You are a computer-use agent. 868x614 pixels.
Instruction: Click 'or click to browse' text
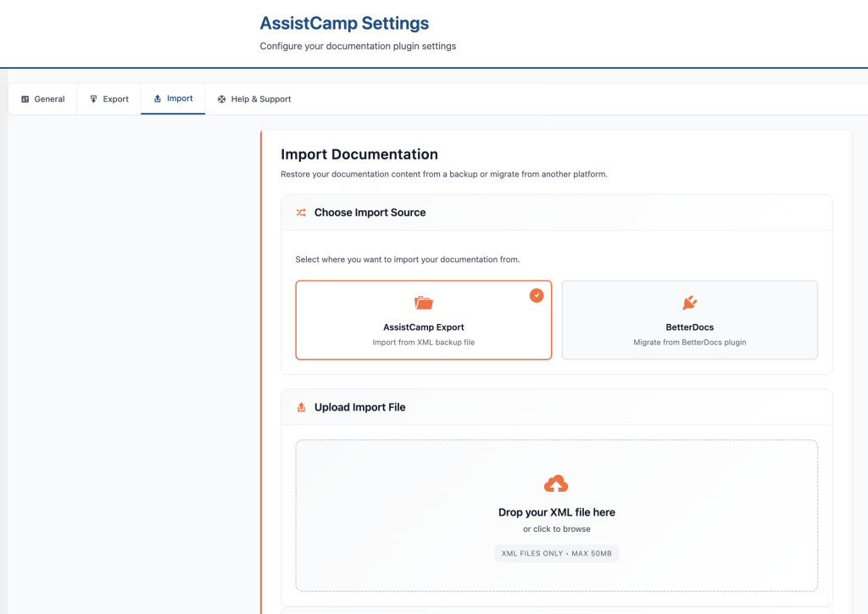pos(556,529)
